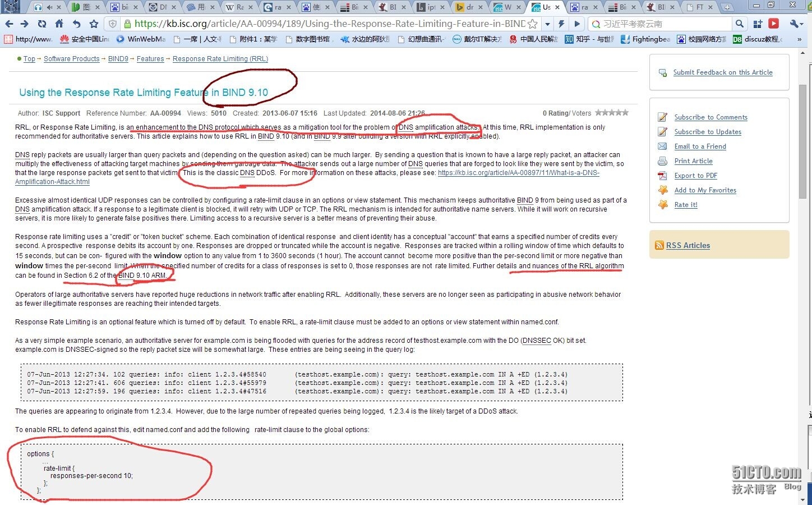Click the shield security icon in address bar
The image size is (812, 505).
113,24
